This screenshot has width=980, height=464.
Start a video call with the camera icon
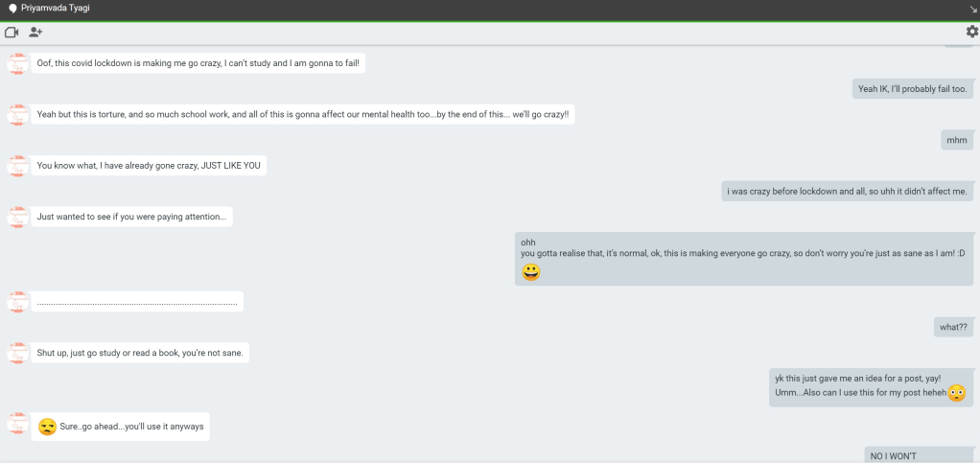coord(12,32)
